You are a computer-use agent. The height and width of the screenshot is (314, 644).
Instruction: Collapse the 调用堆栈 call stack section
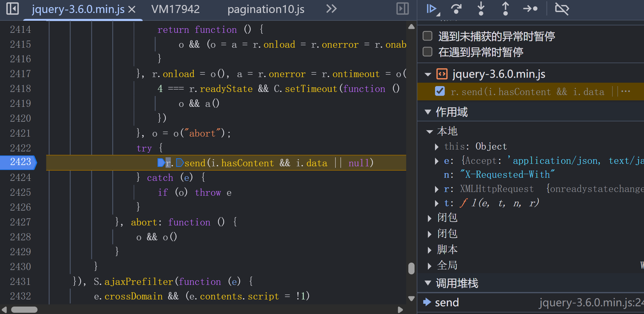pyautogui.click(x=428, y=283)
